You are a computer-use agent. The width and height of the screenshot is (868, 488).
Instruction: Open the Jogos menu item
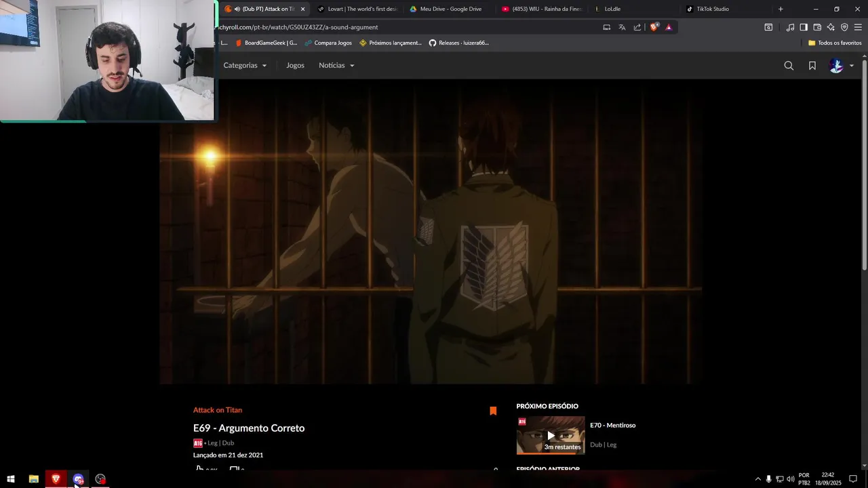(295, 66)
